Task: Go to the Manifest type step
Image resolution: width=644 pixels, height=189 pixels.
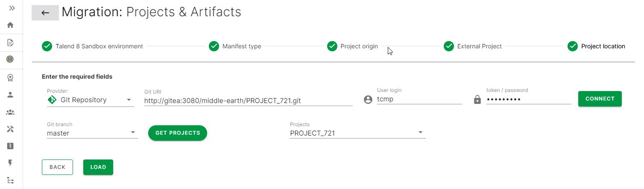Action: click(235, 46)
